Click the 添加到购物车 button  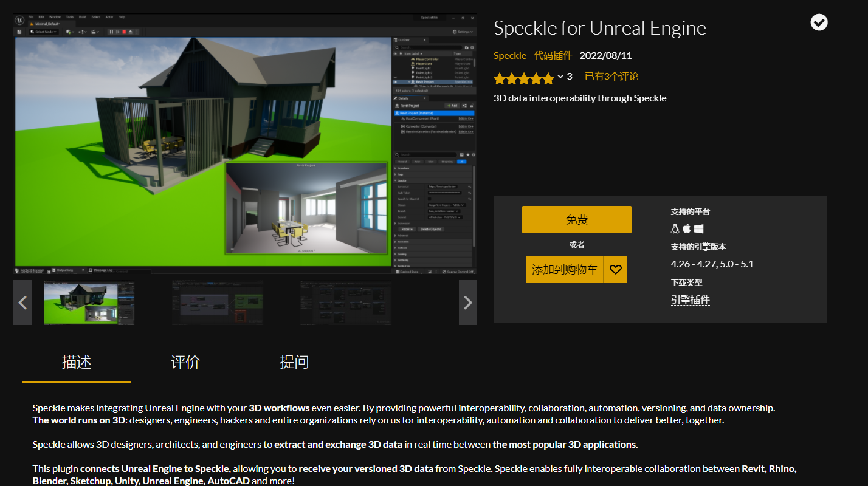[x=565, y=269]
